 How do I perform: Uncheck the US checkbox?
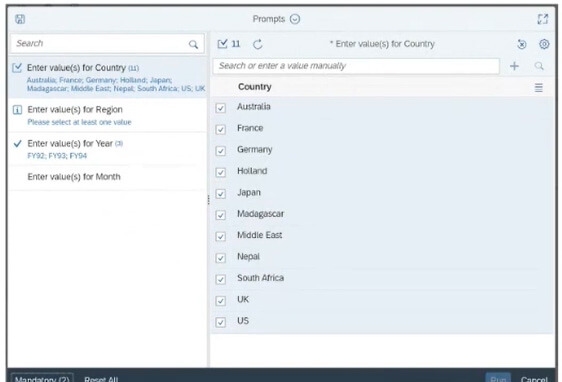tap(221, 322)
